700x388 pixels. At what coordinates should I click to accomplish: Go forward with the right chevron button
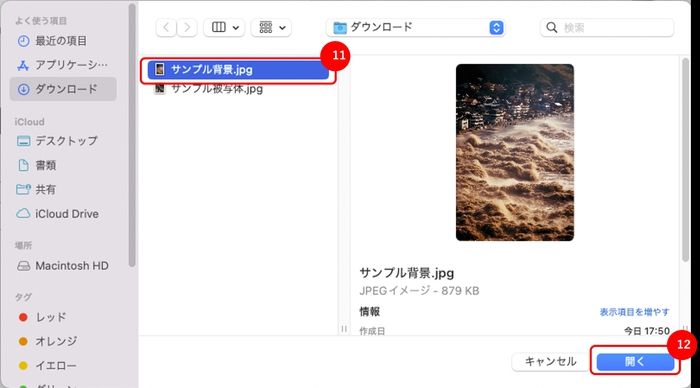pyautogui.click(x=187, y=28)
